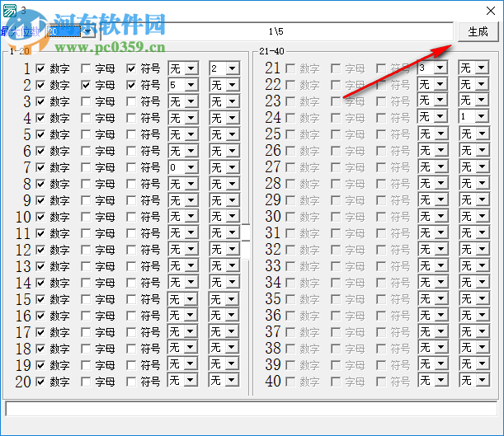Uncheck 符号 checkbox in row 1
This screenshot has height=436, width=504.
(131, 68)
